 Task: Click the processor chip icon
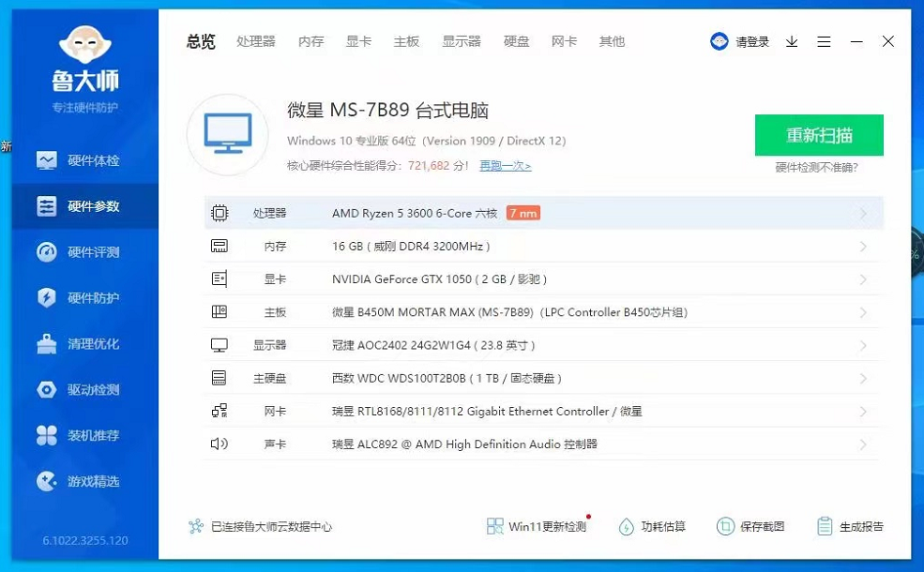click(x=220, y=213)
